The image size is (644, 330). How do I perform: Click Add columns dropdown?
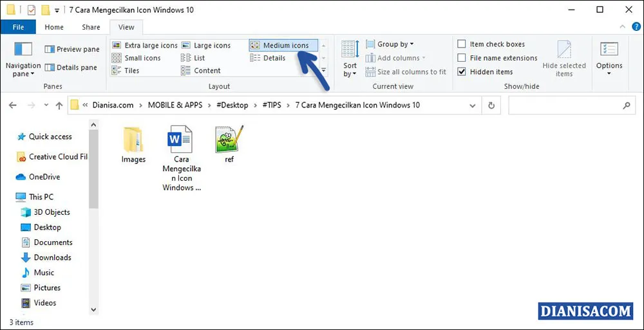point(395,59)
